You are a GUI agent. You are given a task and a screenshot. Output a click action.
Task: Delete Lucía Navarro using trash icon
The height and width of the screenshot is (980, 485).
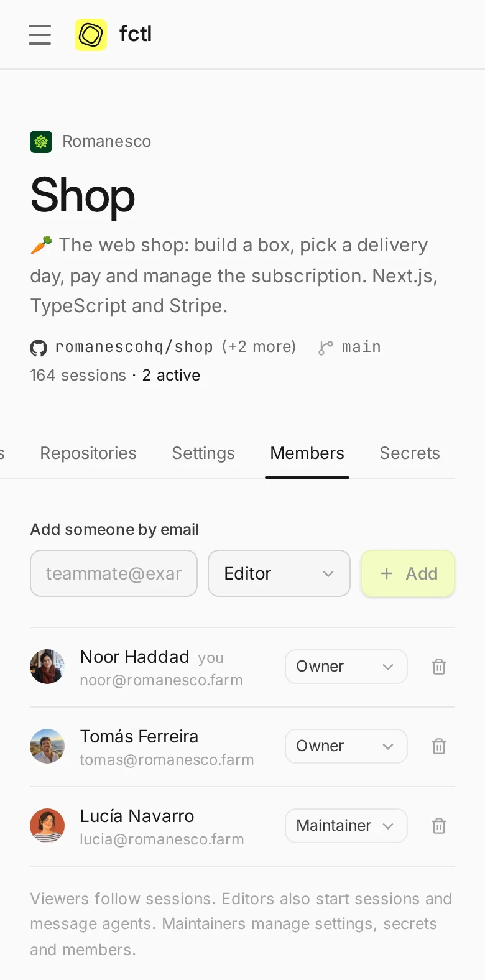(x=439, y=826)
